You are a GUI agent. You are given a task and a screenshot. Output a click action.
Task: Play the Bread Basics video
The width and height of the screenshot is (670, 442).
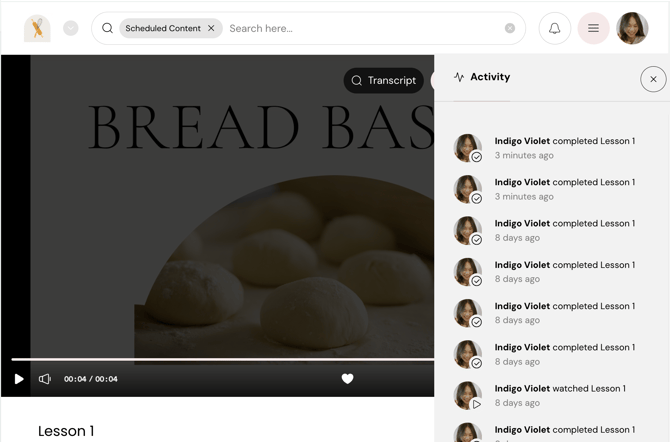coord(19,379)
